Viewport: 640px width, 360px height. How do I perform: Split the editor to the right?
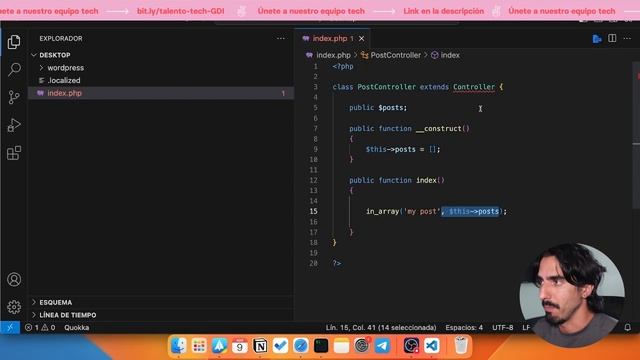click(612, 38)
